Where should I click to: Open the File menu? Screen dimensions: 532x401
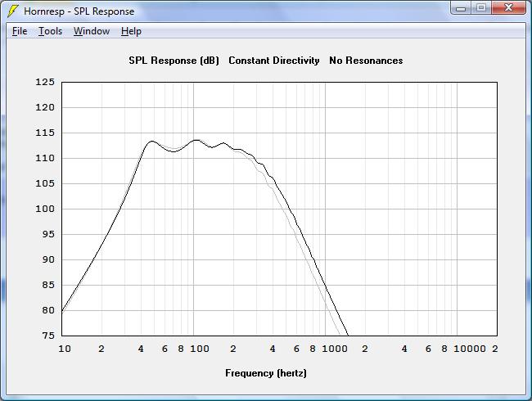(x=20, y=31)
